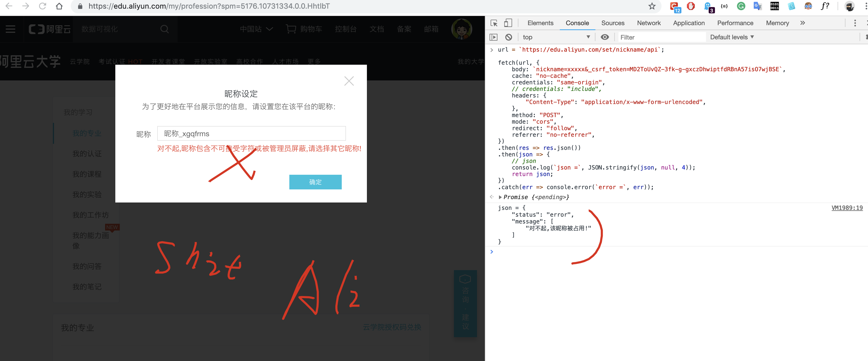
Task: Open the Chrome profile avatar
Action: 849,6
